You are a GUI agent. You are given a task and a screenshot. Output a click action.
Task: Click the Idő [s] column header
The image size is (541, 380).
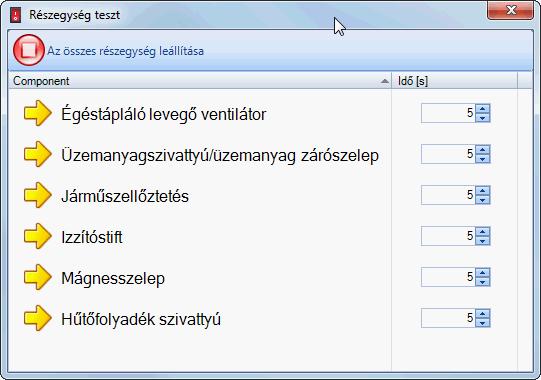454,81
